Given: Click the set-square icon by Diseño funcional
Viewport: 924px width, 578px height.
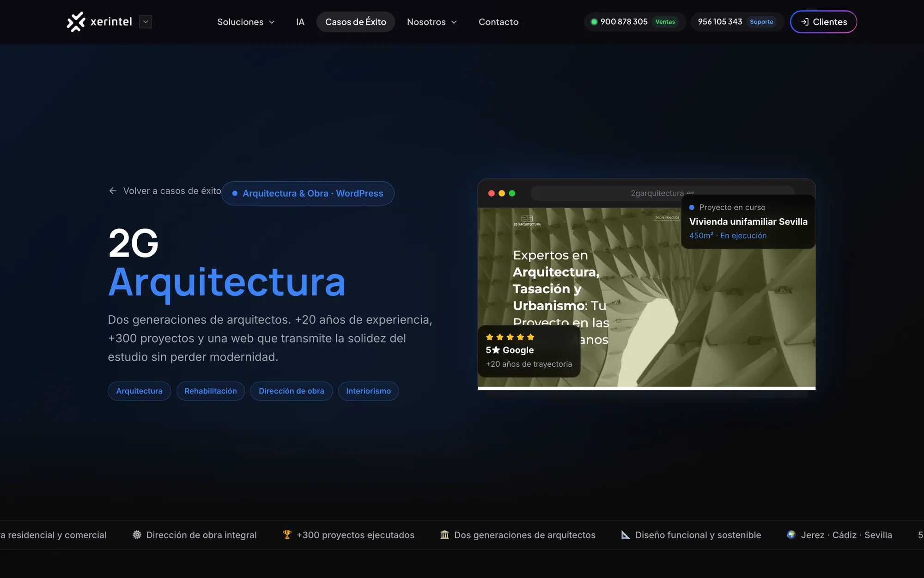Looking at the screenshot, I should (x=626, y=535).
